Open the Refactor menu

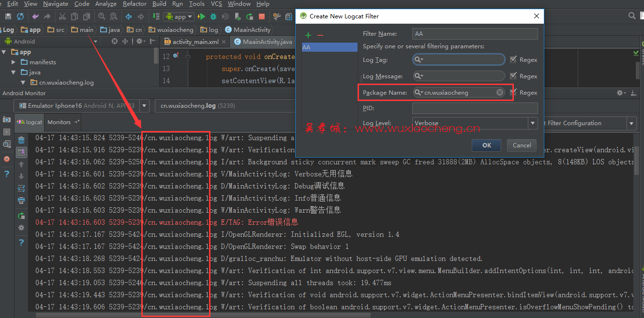click(135, 4)
